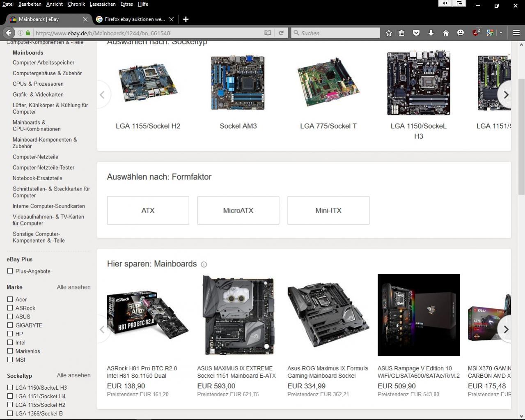Show bookmarks list icon
The height and width of the screenshot is (420, 525).
(402, 33)
